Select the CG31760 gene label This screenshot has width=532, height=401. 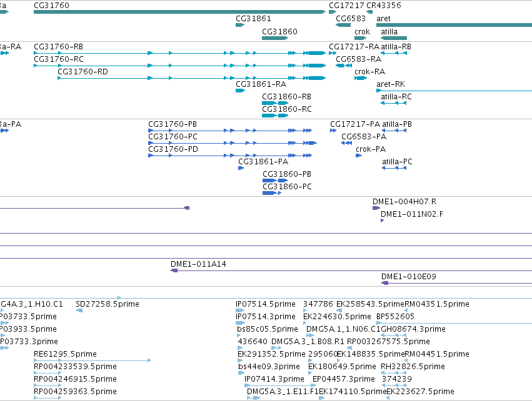tap(51, 6)
